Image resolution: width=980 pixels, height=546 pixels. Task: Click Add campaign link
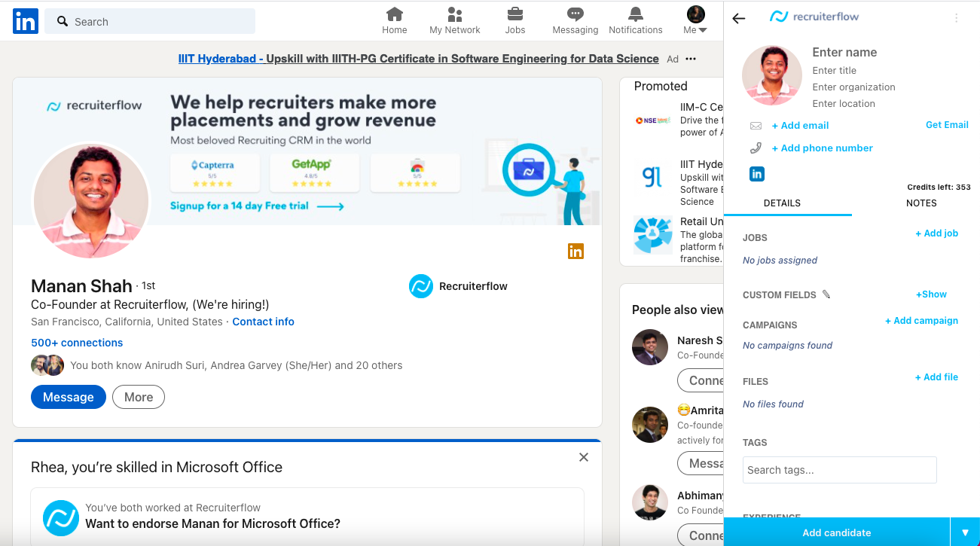tap(921, 321)
